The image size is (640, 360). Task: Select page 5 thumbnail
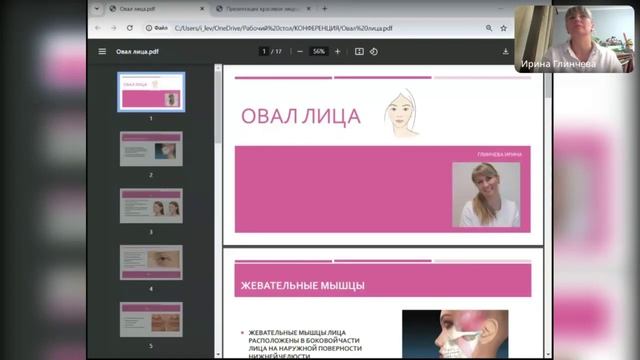(151, 320)
